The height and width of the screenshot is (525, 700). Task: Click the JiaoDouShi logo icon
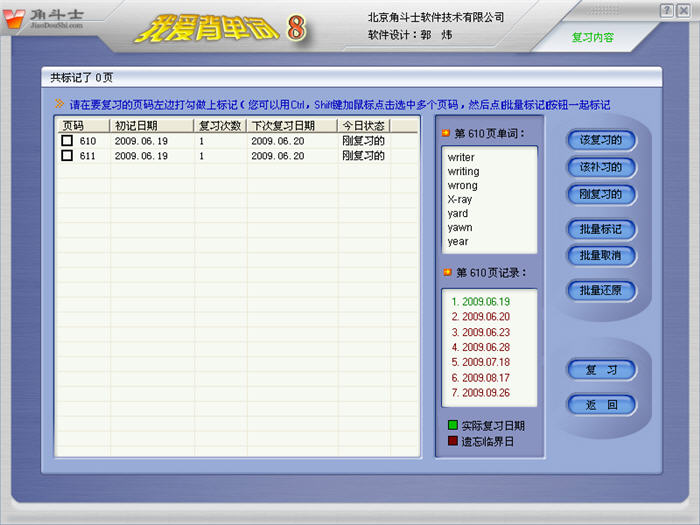[x=13, y=18]
